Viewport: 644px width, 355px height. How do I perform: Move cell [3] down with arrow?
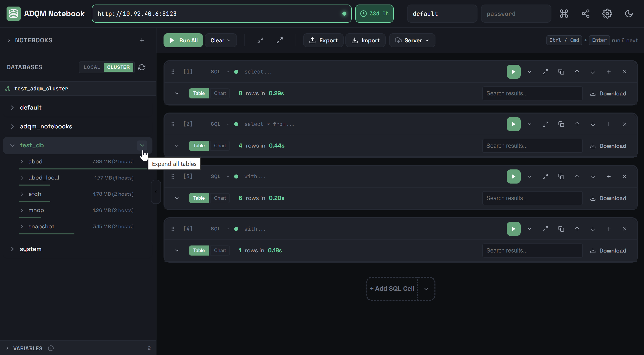coord(593,176)
